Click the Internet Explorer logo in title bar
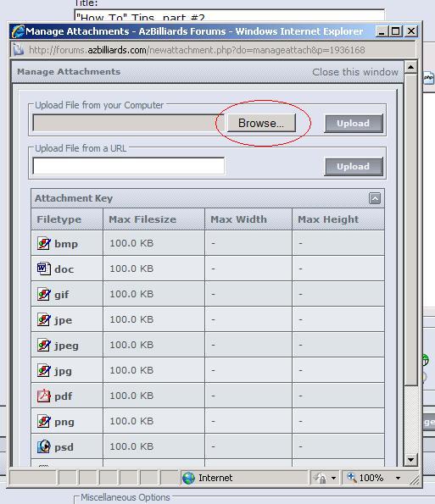 (18, 31)
